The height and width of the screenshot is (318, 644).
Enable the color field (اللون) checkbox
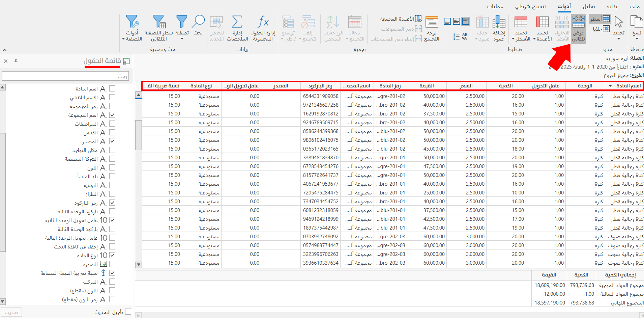point(112,168)
